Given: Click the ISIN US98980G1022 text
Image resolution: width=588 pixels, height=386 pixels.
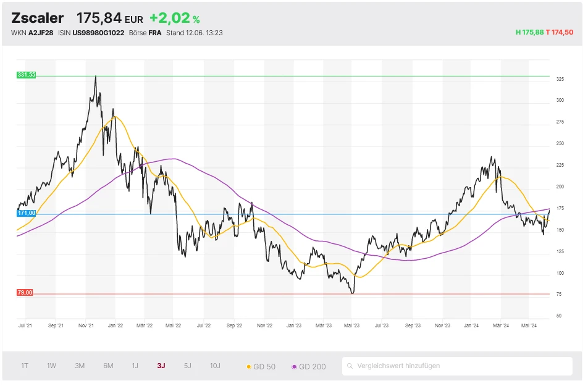Looking at the screenshot, I should point(99,33).
